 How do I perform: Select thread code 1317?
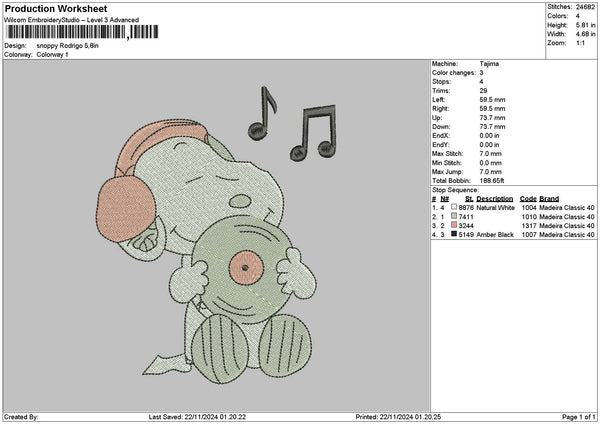tap(529, 226)
